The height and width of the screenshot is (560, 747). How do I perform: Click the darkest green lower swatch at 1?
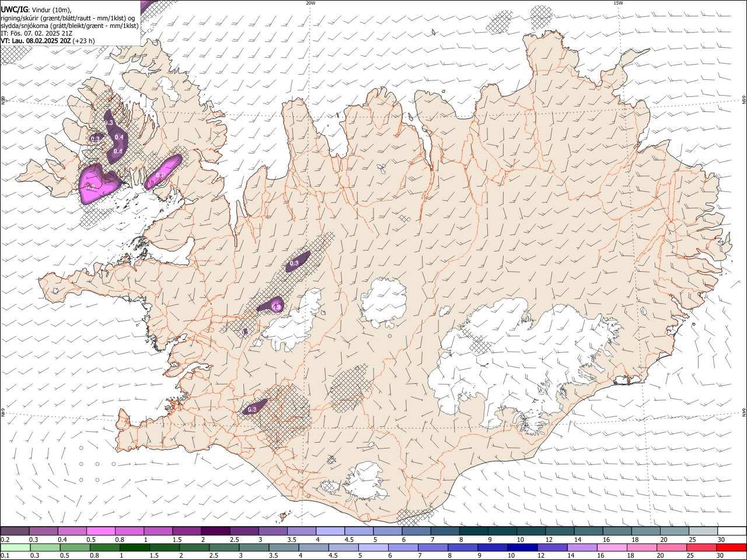(x=134, y=548)
